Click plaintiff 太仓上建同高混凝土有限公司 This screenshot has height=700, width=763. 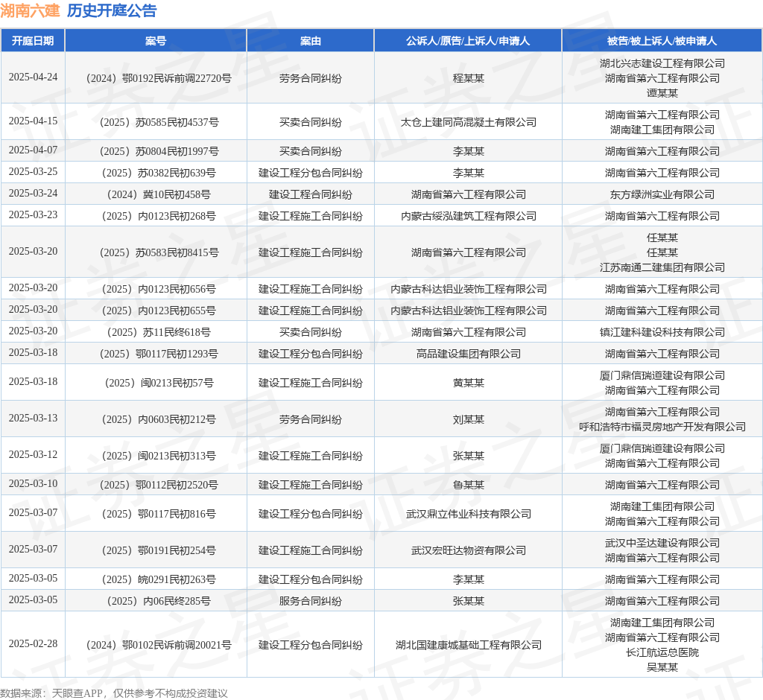pos(468,122)
